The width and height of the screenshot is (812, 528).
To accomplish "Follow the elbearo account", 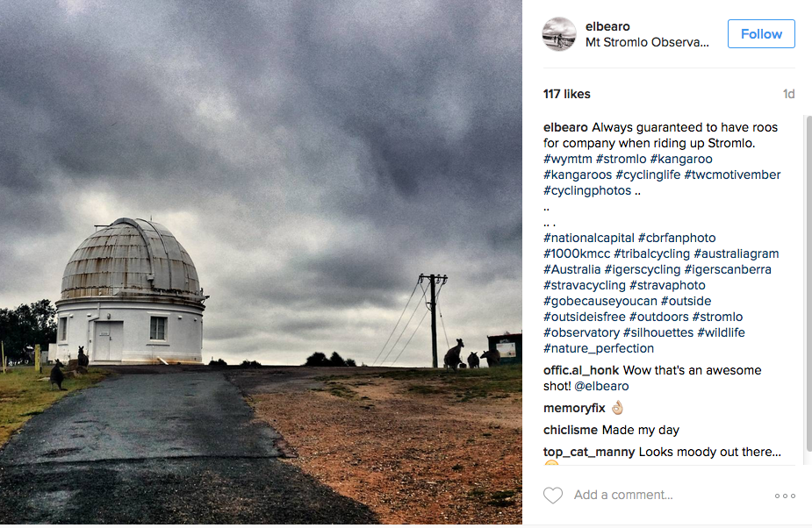I will pyautogui.click(x=761, y=34).
